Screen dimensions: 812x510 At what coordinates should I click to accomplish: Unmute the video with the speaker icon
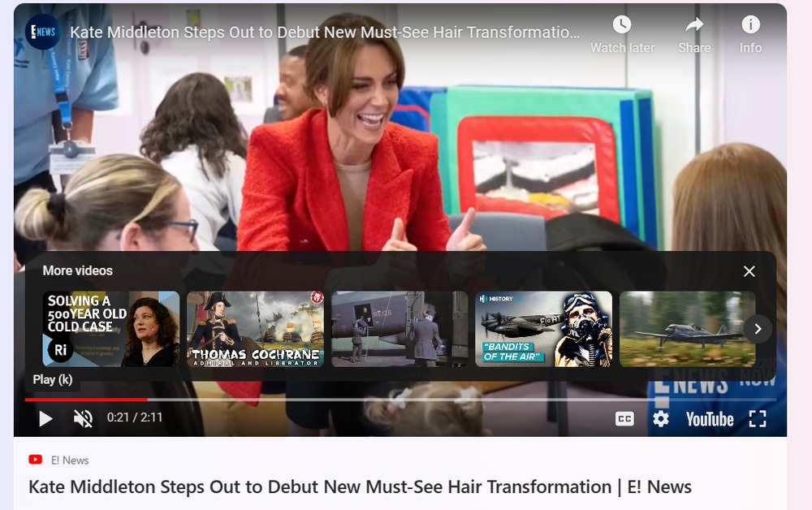tap(83, 418)
